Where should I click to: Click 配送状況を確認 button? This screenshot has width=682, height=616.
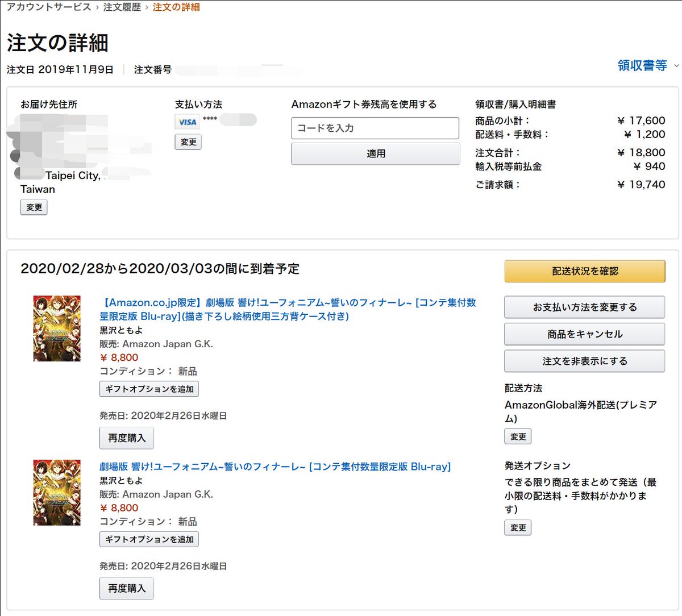click(x=585, y=271)
